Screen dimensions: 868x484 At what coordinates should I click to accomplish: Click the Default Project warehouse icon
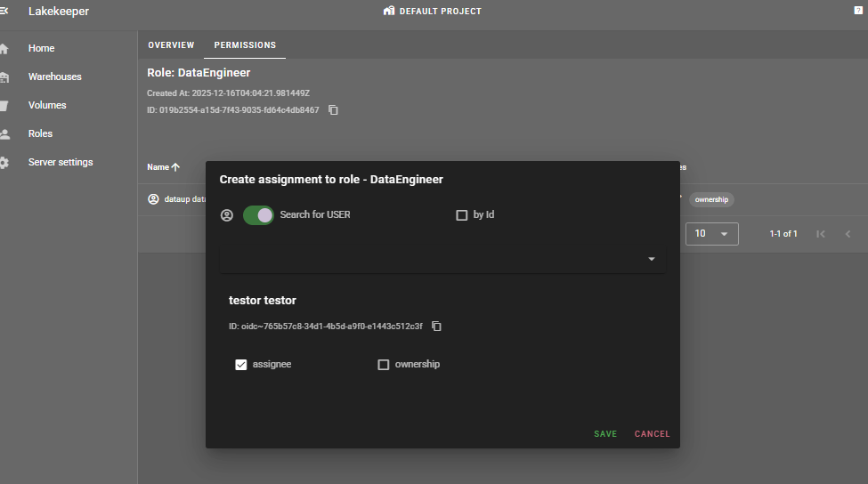(x=388, y=12)
